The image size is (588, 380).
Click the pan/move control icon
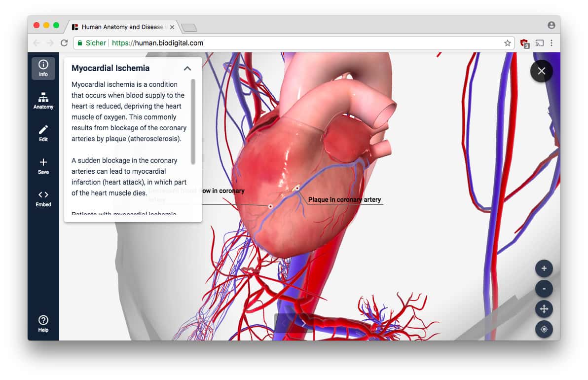[x=544, y=309]
